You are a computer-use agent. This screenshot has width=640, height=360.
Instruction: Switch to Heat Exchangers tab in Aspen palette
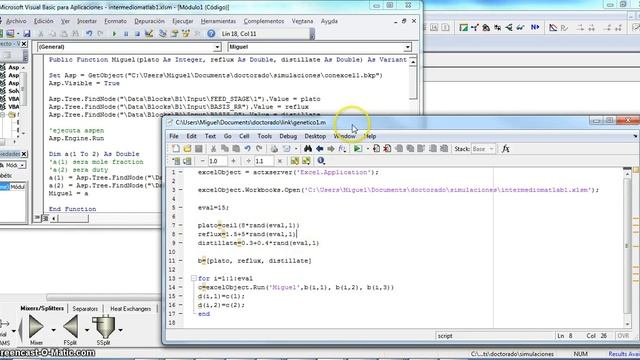pyautogui.click(x=130, y=309)
